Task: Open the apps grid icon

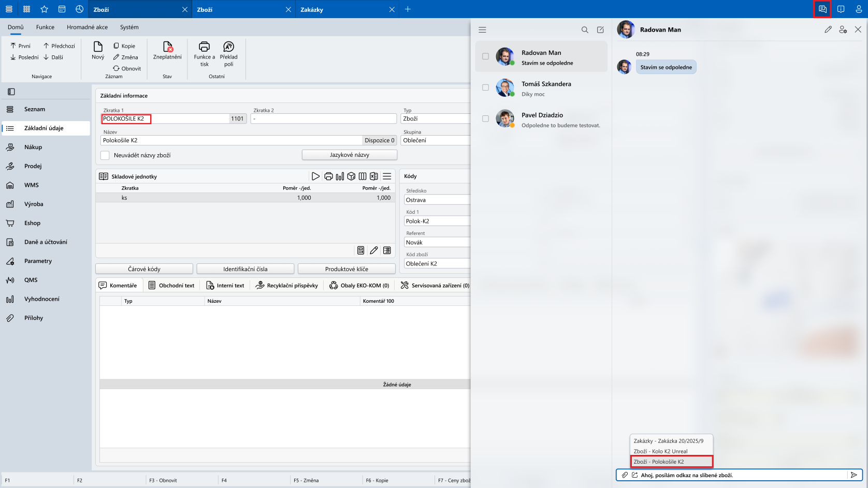Action: pyautogui.click(x=27, y=9)
